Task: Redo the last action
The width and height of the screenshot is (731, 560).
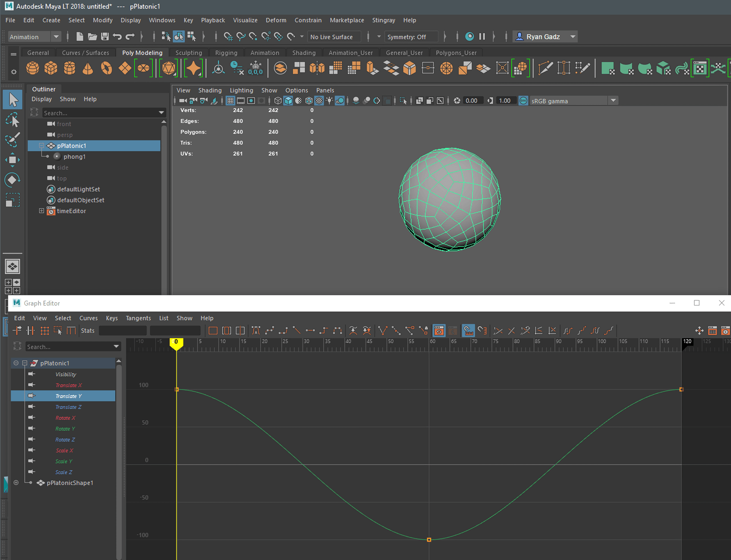Action: (130, 37)
